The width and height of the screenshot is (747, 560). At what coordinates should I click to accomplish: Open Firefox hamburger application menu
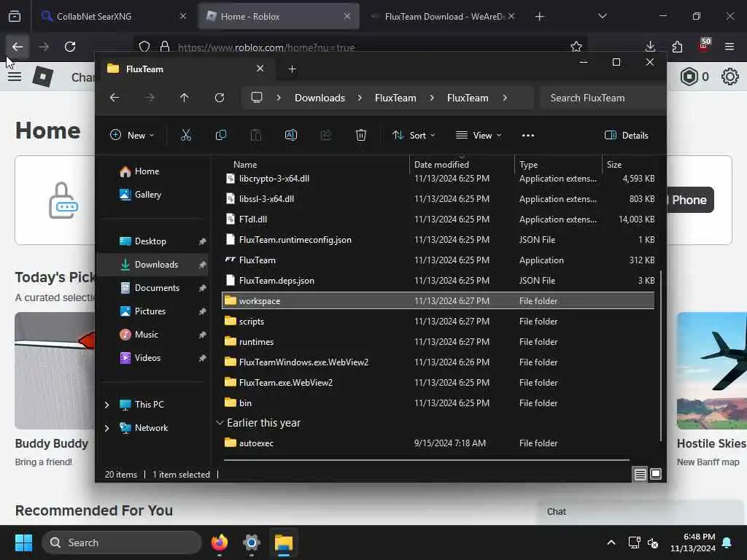[x=729, y=47]
